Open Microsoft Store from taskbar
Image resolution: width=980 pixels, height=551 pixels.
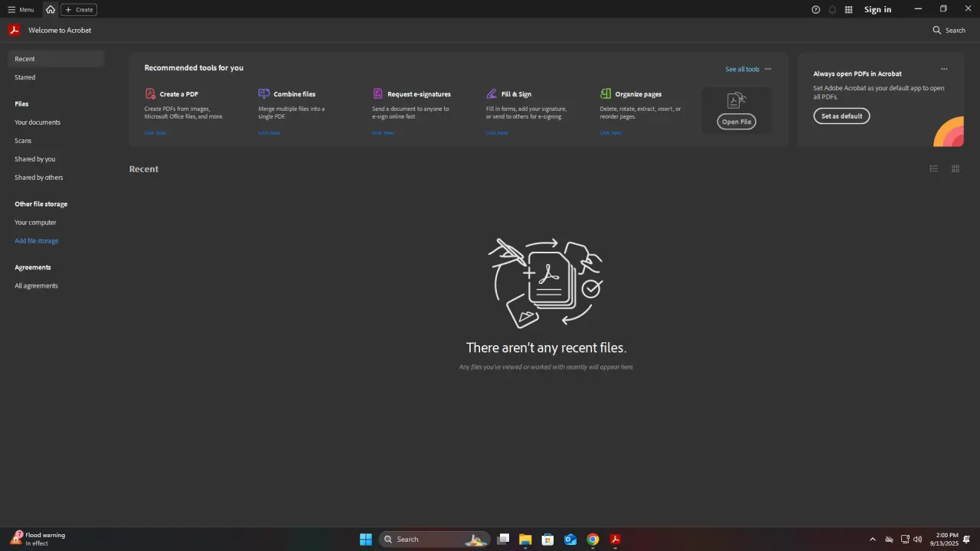[x=547, y=539]
